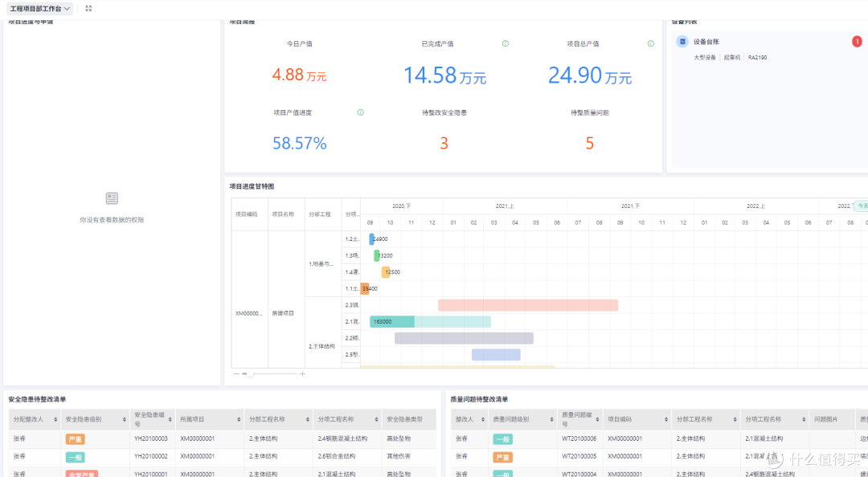Click the red badge on 设备台账

pos(857,42)
